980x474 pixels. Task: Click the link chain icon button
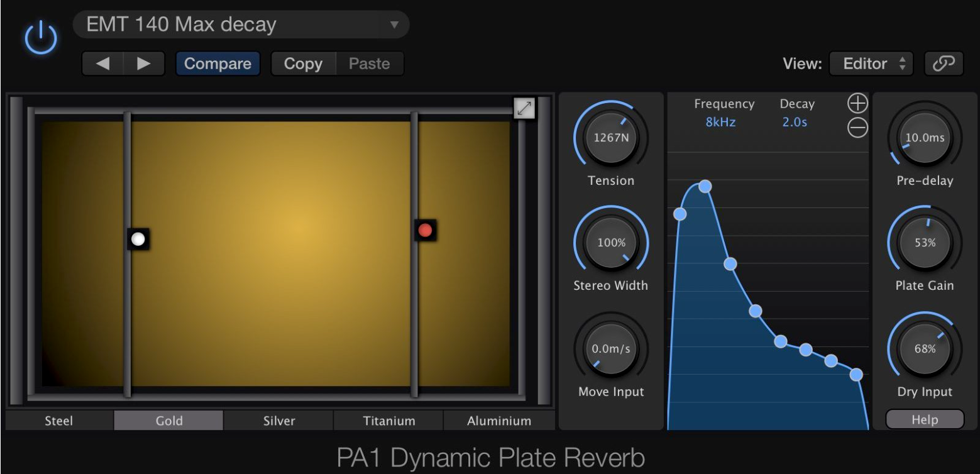pyautogui.click(x=944, y=63)
